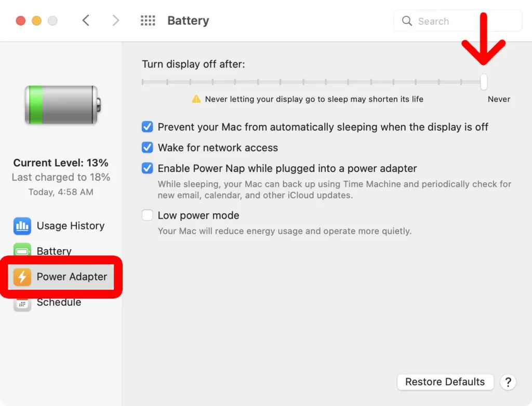This screenshot has width=532, height=406.
Task: Enable Low power mode checkbox
Action: 148,215
